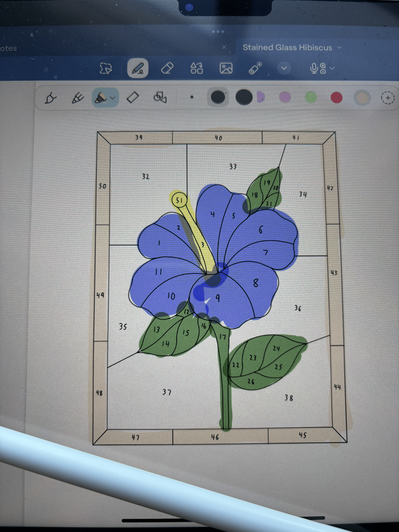Tap the border piece labeled '41'

click(x=296, y=138)
